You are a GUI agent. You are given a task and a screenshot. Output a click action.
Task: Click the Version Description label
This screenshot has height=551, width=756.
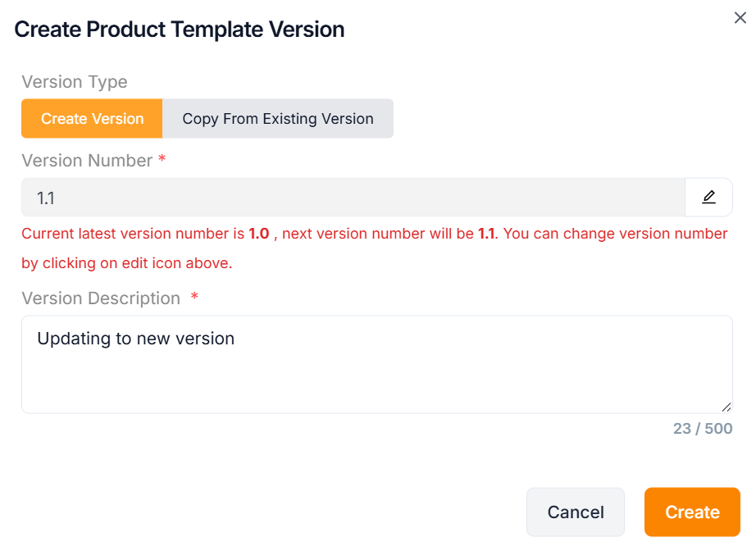(x=101, y=298)
